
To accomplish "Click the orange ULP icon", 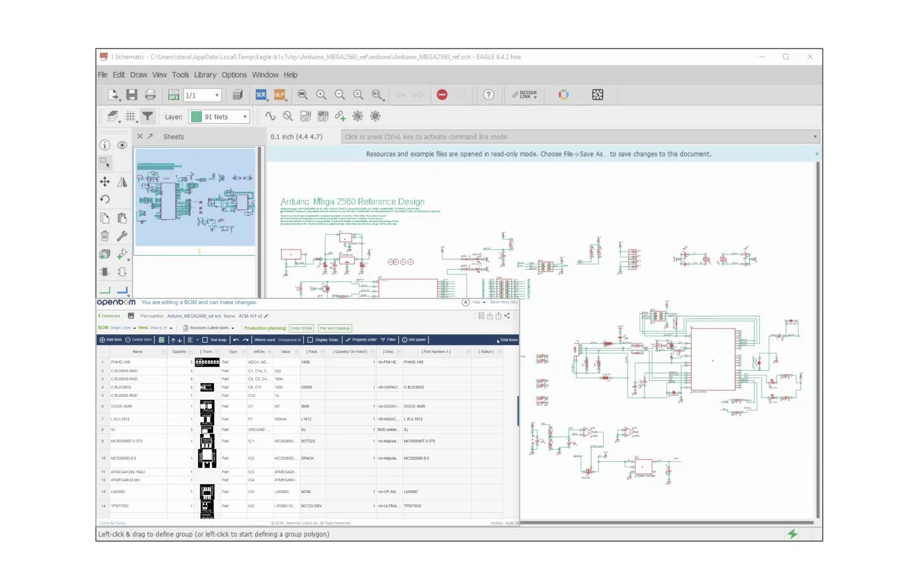I will 279,94.
